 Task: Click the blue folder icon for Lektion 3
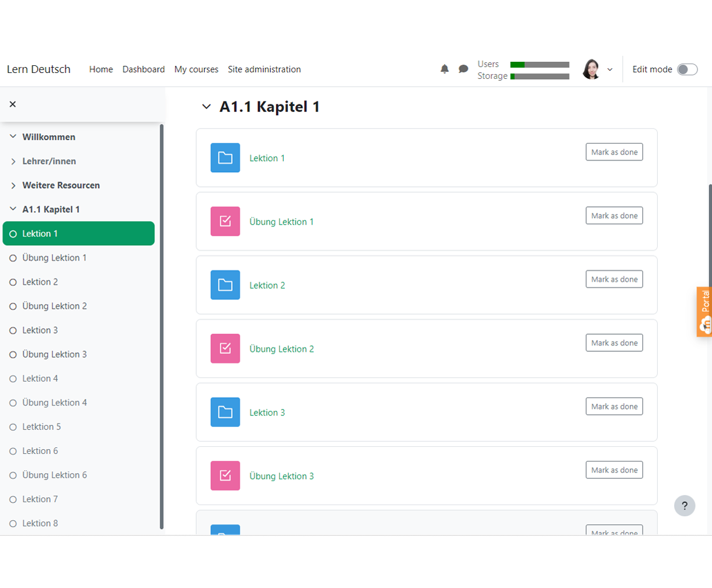coord(225,412)
